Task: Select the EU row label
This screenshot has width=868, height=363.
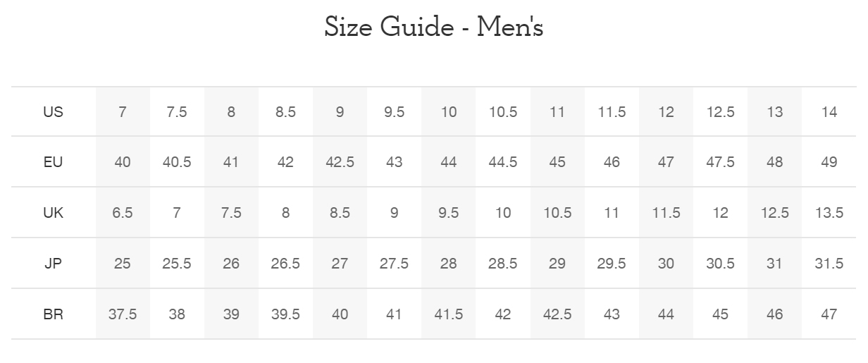Action: (53, 162)
